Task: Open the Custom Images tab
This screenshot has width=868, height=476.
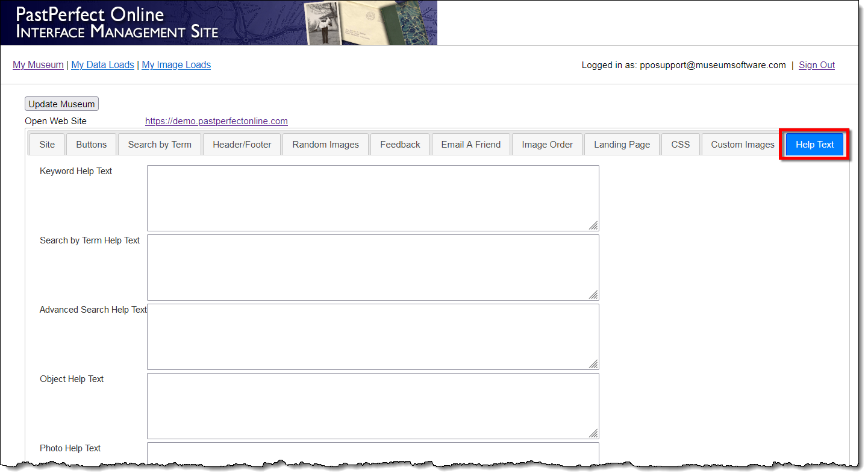Action: coord(742,145)
